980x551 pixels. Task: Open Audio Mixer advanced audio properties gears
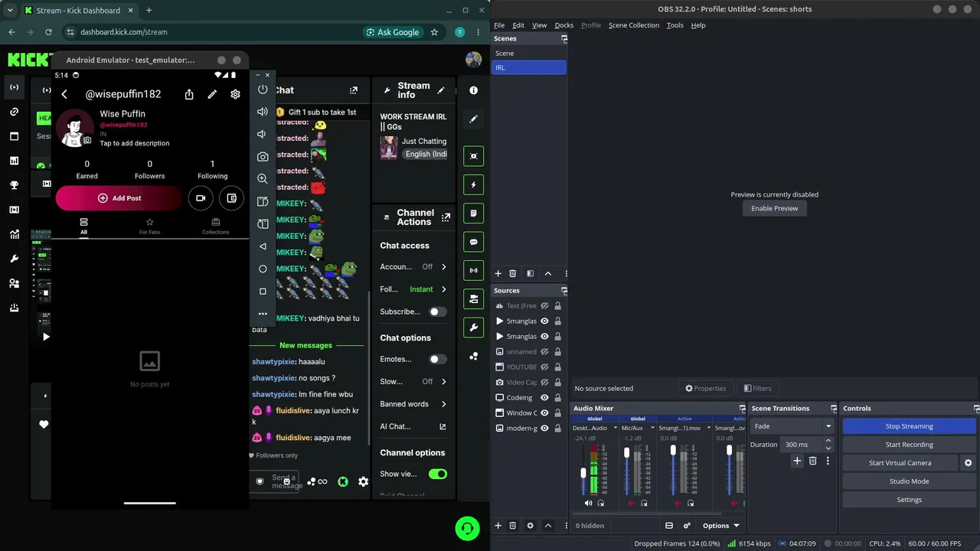coord(687,526)
